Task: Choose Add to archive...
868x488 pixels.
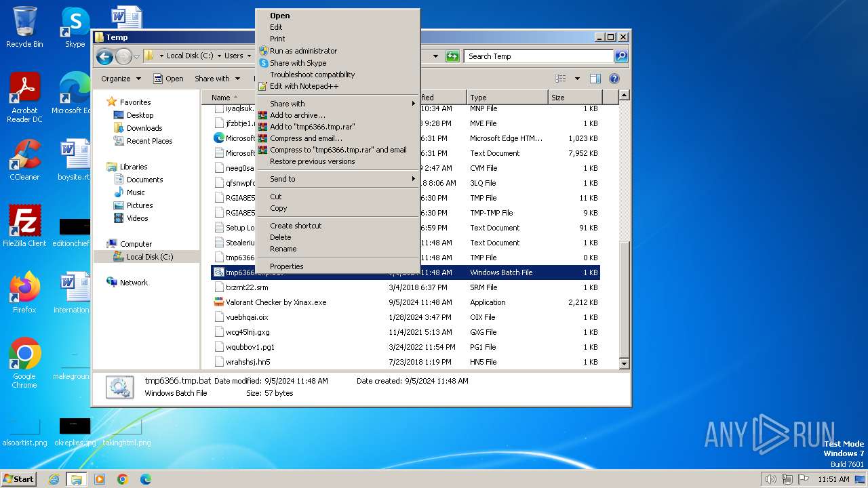Action: click(x=338, y=115)
